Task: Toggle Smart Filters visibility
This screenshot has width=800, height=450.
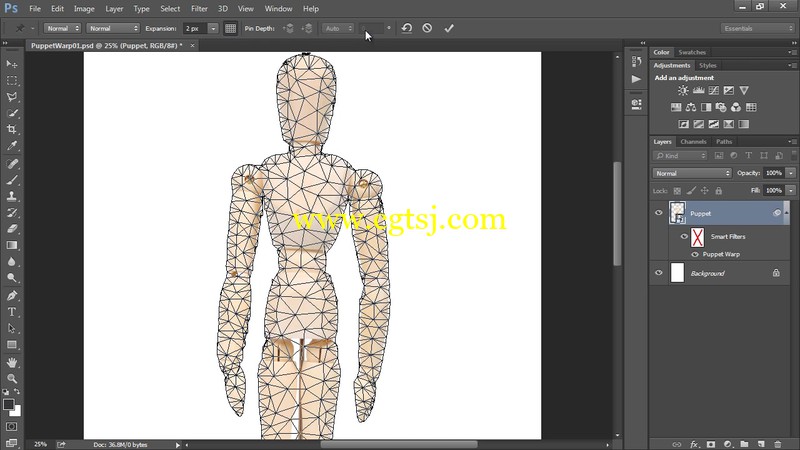Action: tap(684, 236)
